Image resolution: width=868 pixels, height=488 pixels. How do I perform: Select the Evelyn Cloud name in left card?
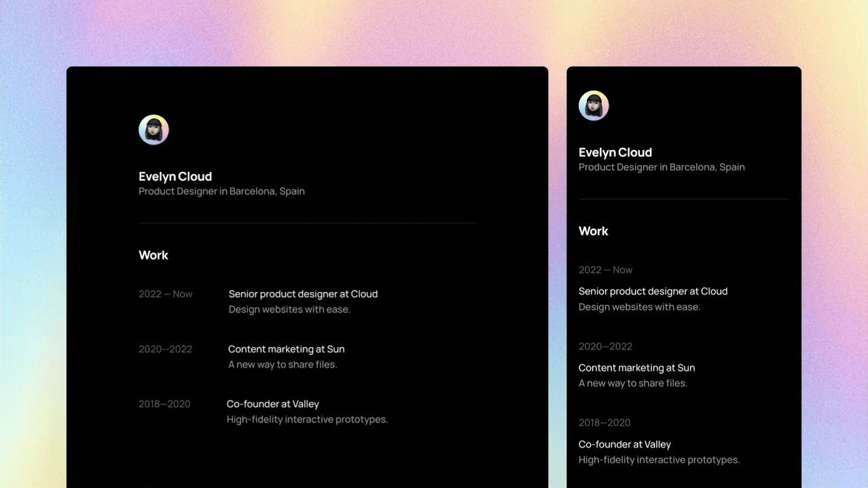pyautogui.click(x=175, y=176)
